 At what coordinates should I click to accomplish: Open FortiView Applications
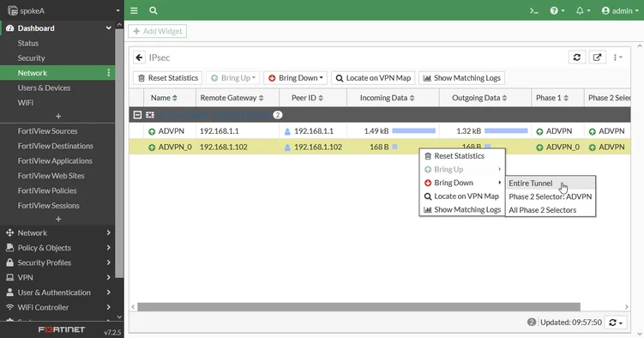(55, 161)
